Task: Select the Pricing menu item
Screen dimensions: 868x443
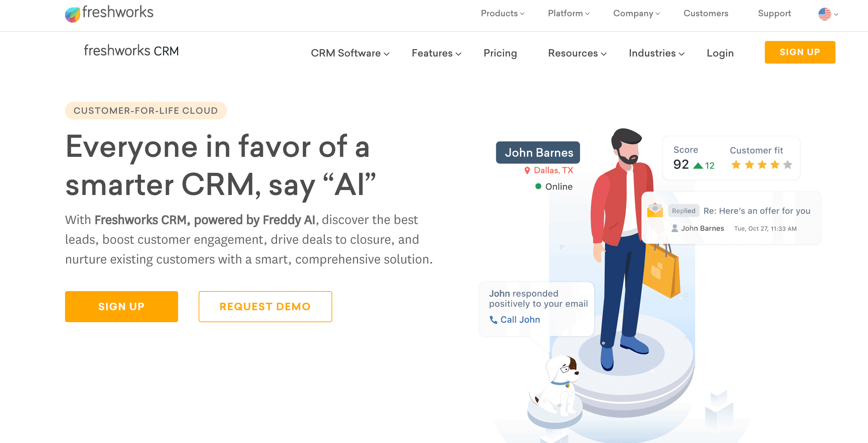Action: coord(499,52)
